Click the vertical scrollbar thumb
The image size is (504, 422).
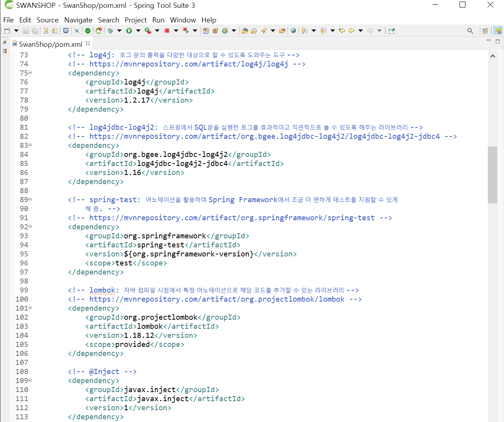tap(493, 175)
